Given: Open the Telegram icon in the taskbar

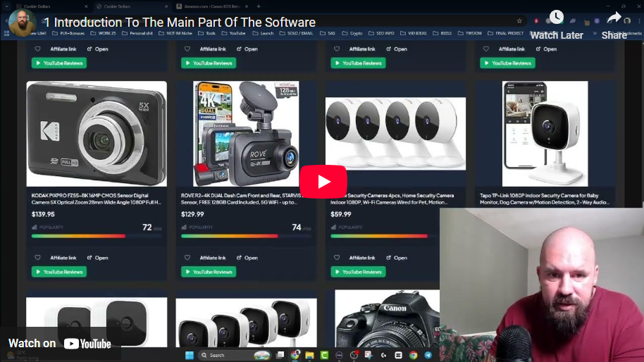Looking at the screenshot, I should pos(428,356).
